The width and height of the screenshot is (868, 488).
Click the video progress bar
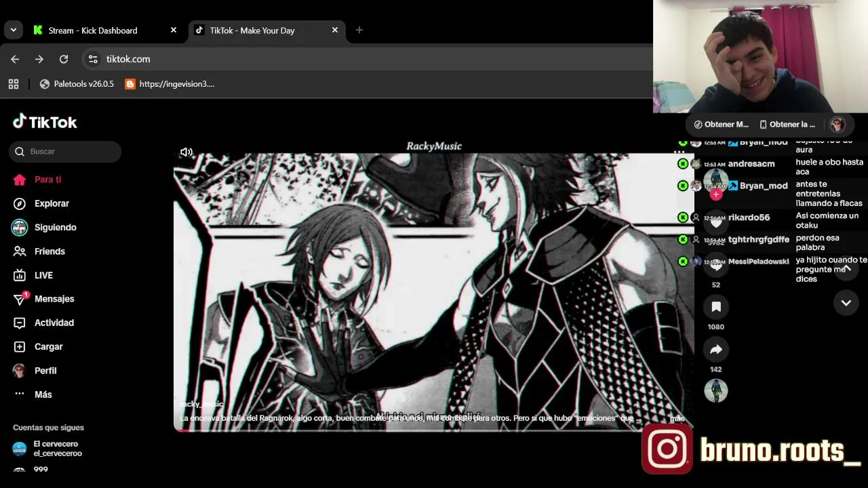coord(434,430)
